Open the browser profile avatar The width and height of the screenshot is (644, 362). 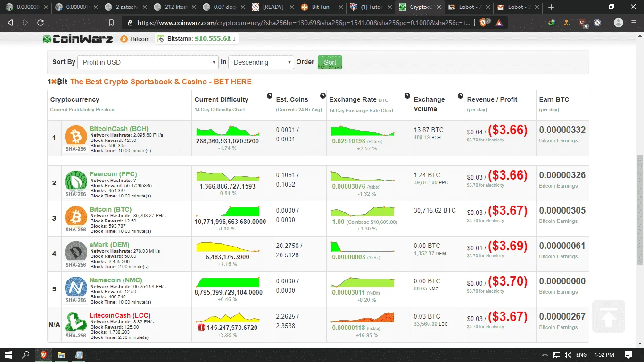619,23
